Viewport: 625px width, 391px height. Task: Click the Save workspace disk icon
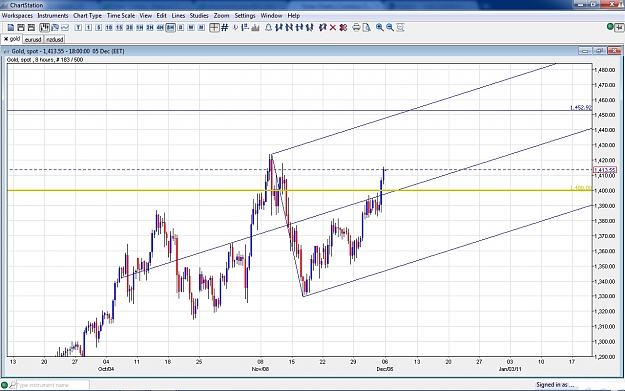click(31, 28)
